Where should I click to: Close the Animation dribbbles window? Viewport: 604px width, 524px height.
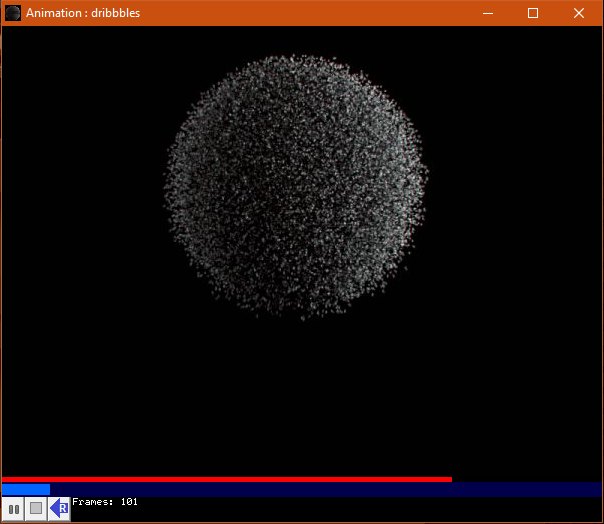(x=578, y=13)
